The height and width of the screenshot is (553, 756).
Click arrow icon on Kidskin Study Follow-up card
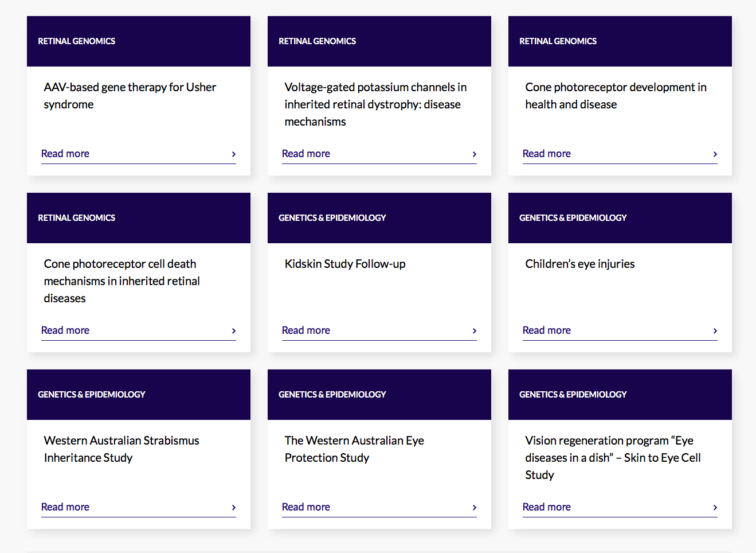475,331
